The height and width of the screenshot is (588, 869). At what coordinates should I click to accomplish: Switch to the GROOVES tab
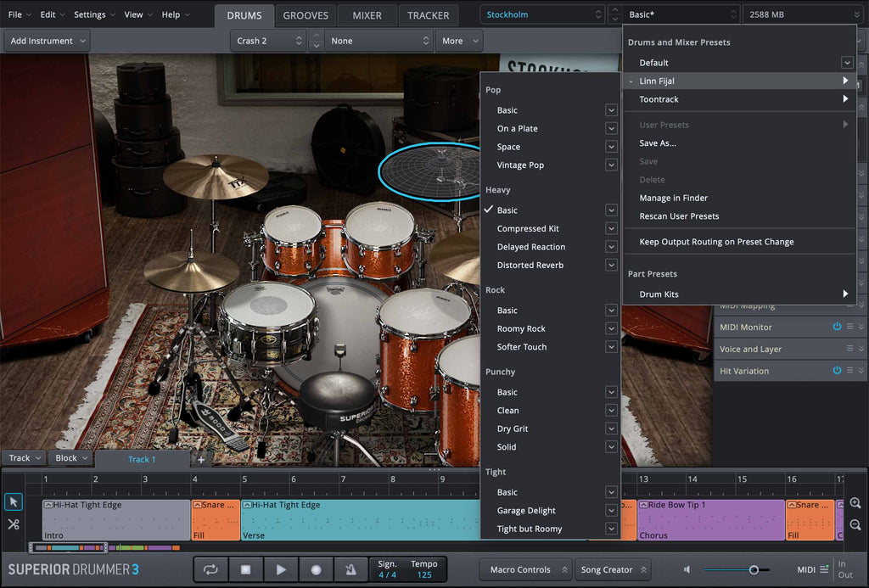tap(306, 15)
